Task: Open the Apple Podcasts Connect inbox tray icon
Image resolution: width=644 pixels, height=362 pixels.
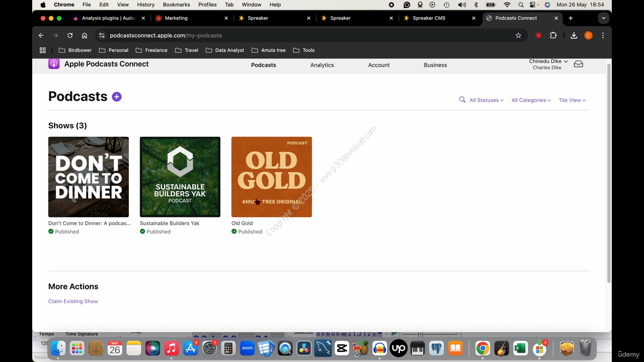Action: [579, 64]
